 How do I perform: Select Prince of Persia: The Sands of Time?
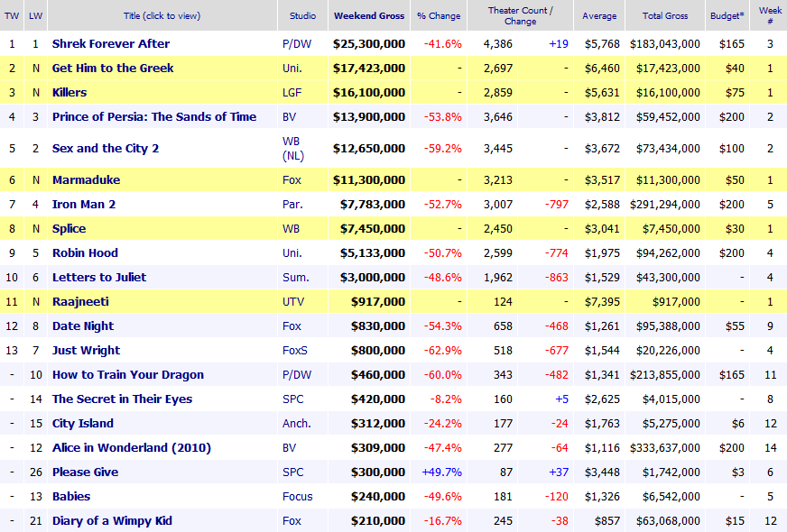[x=154, y=116]
